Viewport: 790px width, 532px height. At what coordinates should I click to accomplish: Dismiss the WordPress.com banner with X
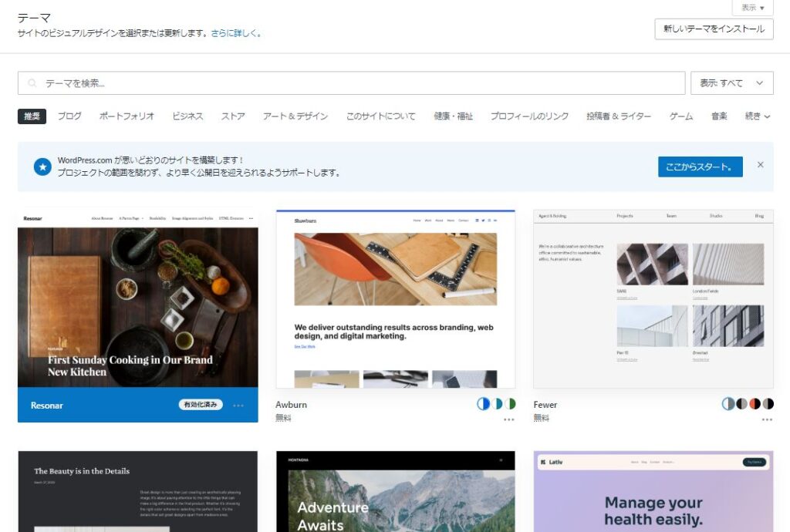(760, 165)
